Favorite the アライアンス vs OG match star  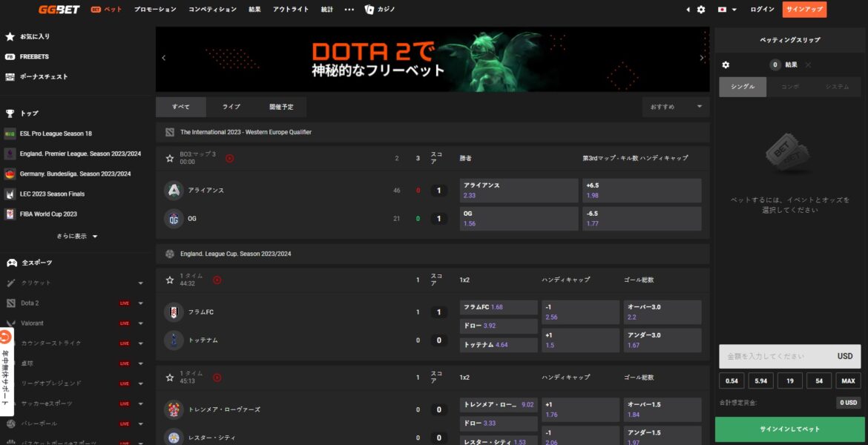pos(170,158)
